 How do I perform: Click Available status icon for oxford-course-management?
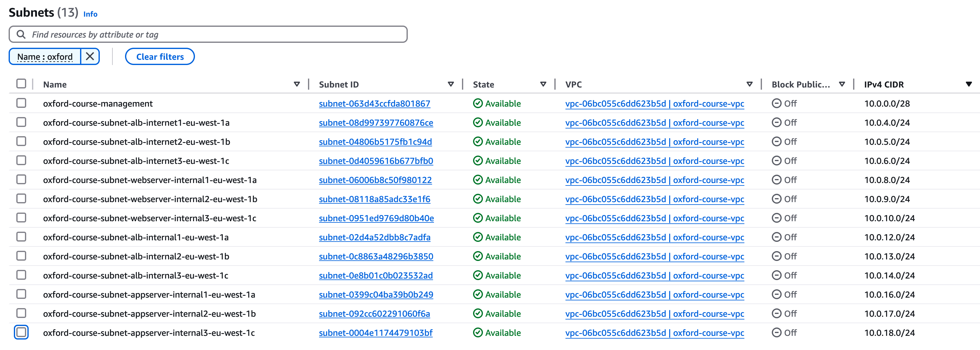tap(477, 104)
